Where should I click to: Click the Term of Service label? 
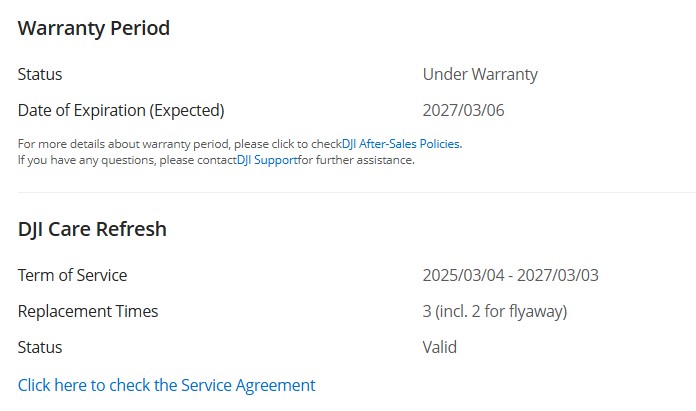(73, 275)
